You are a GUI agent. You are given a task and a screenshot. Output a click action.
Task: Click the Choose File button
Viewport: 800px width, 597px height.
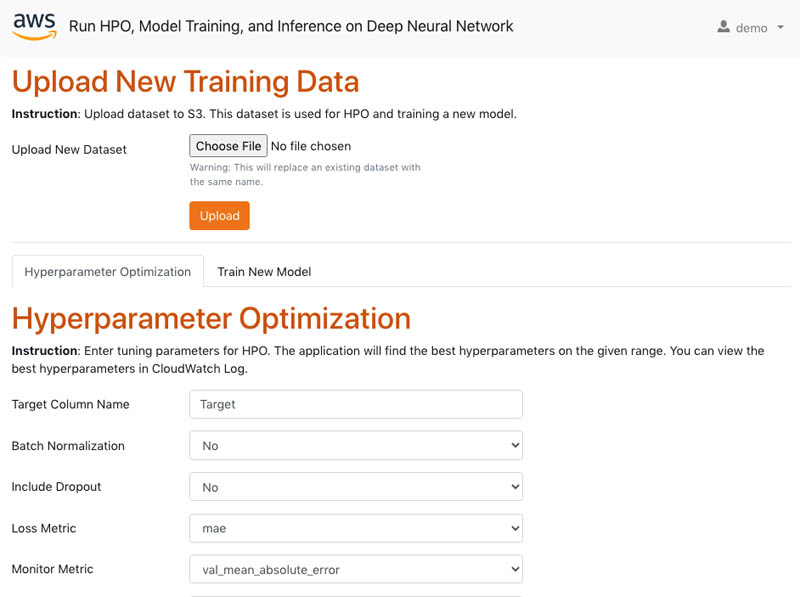point(228,146)
